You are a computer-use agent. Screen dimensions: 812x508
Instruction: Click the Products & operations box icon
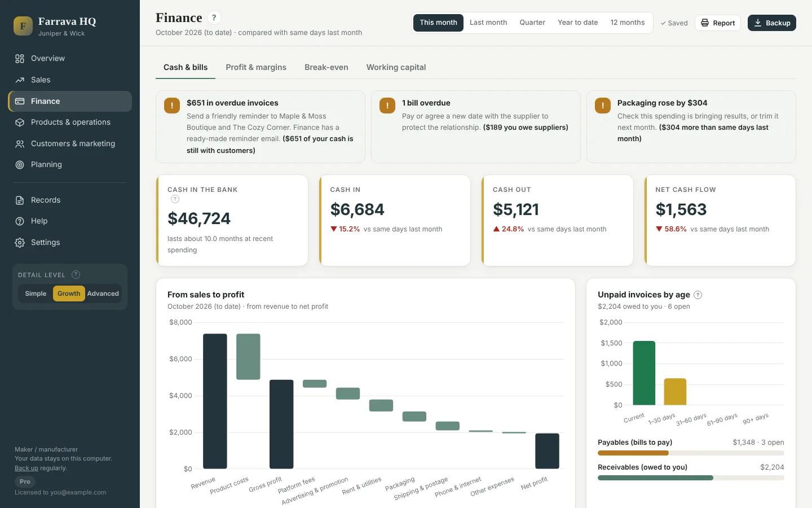click(20, 122)
